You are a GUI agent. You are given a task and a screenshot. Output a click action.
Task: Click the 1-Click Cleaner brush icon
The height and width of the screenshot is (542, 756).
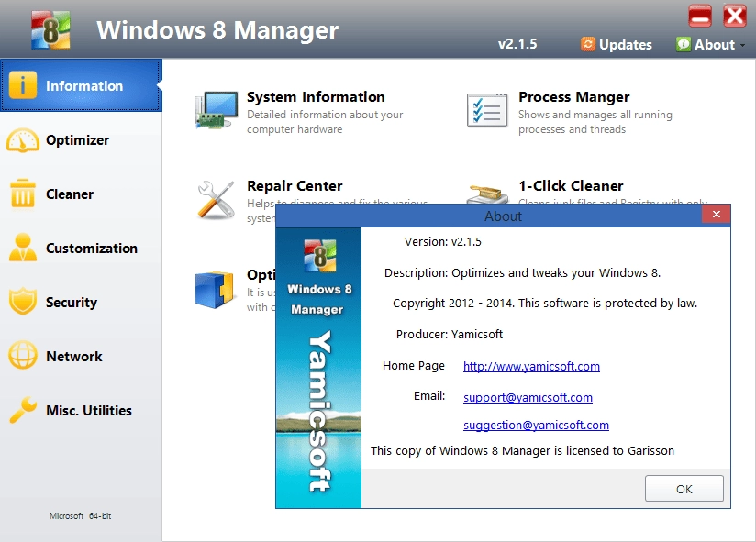[487, 194]
